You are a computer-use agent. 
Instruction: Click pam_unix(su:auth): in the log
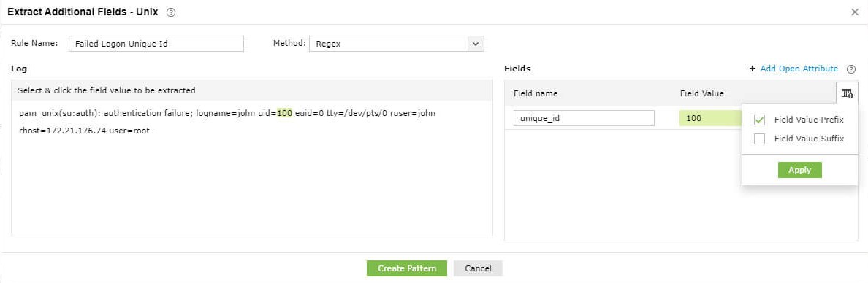pos(61,113)
